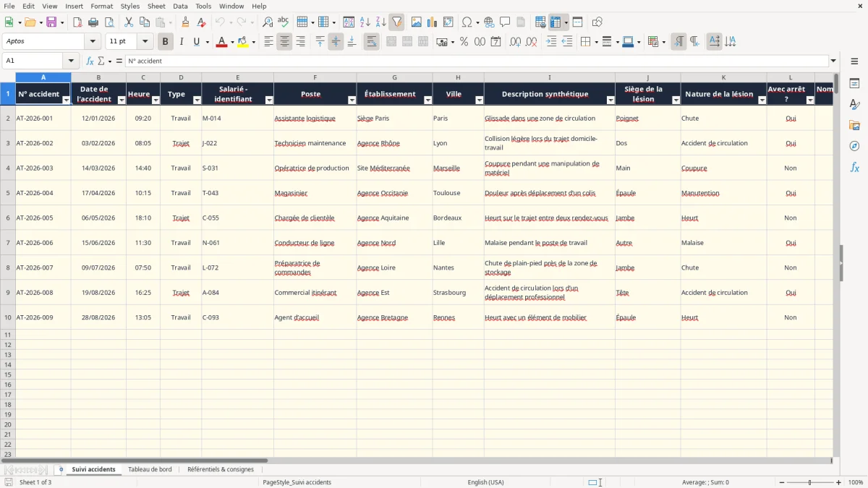Toggle center horizontal alignment
The image size is (868, 488).
click(x=284, y=42)
